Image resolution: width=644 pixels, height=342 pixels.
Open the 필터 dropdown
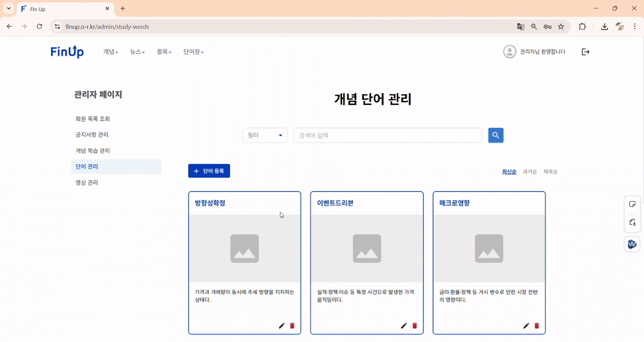pyautogui.click(x=265, y=135)
